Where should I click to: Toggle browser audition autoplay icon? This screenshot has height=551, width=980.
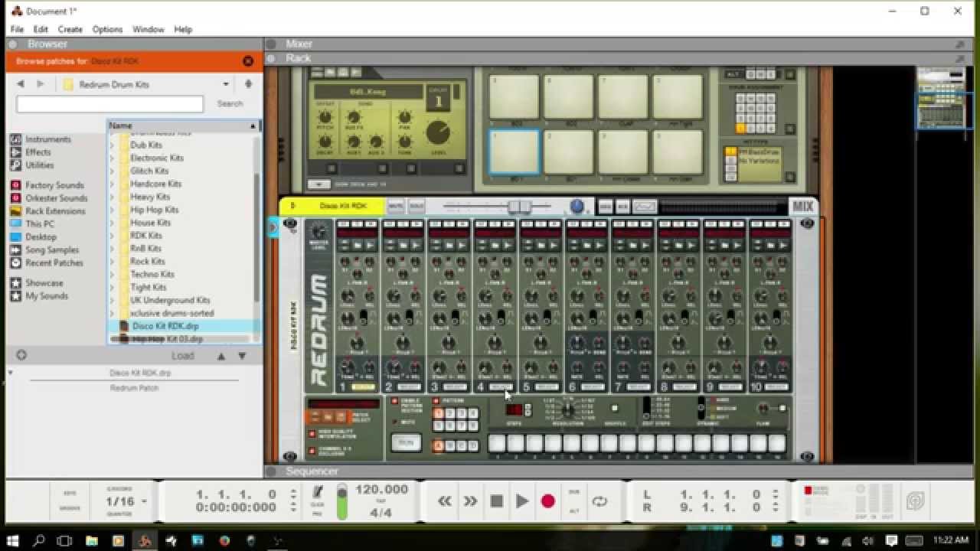click(21, 355)
